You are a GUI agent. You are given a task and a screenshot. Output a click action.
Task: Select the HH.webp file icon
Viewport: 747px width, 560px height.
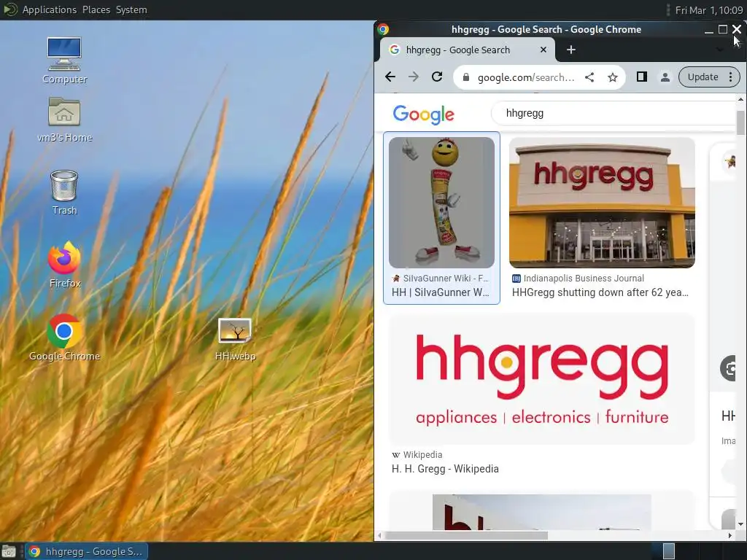tap(235, 339)
